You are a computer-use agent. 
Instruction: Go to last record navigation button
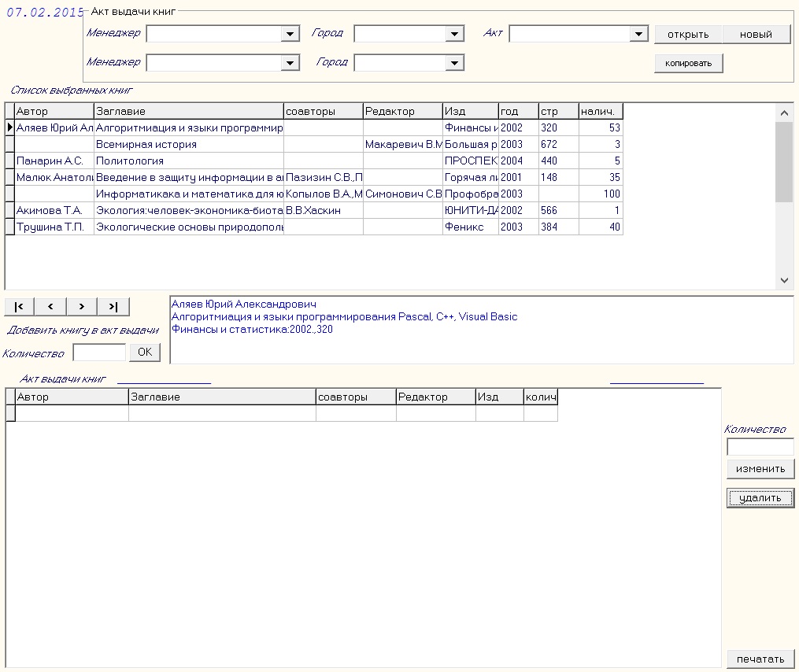click(113, 307)
